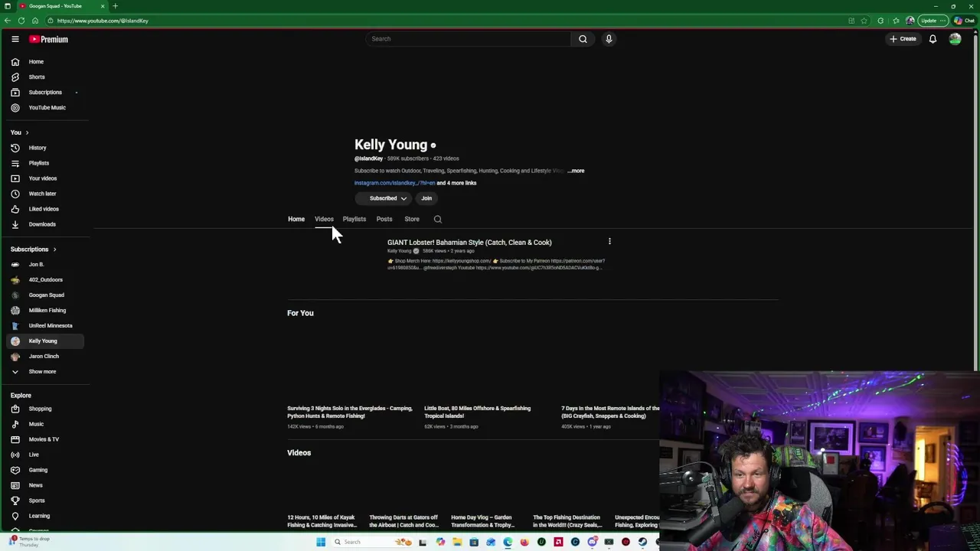The width and height of the screenshot is (980, 551).
Task: Open 12 Hours, 10 Miles of Kayak video
Action: click(x=322, y=521)
